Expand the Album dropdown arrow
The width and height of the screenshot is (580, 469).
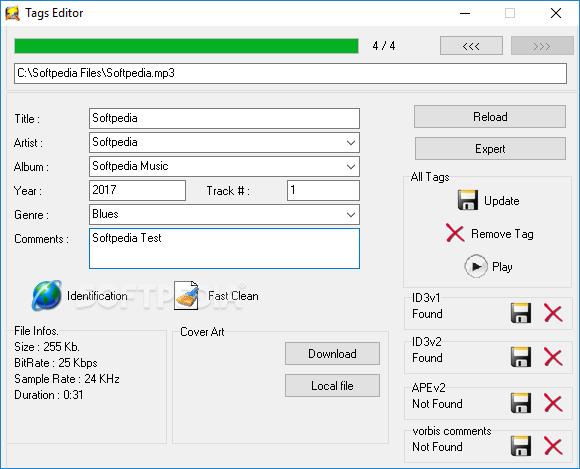351,167
